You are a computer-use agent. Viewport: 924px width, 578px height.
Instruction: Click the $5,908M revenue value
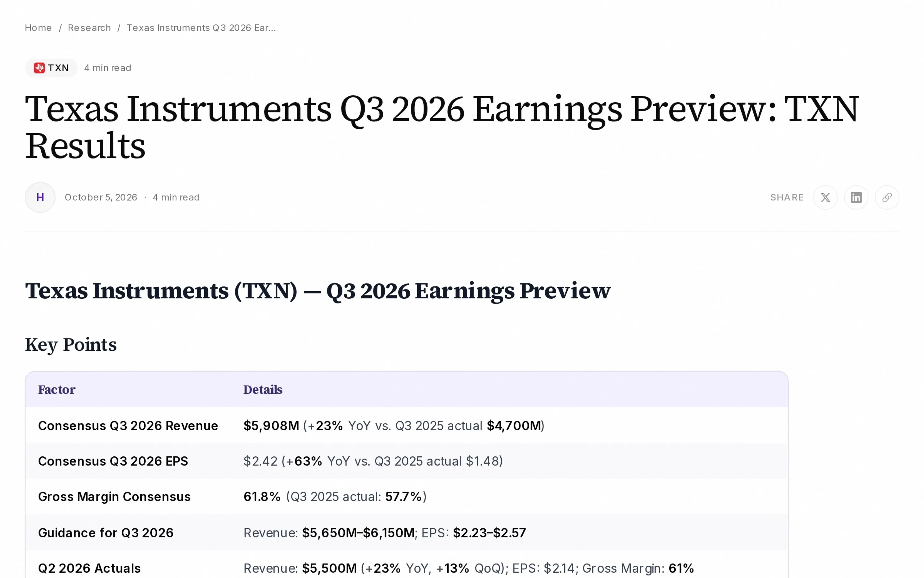271,426
